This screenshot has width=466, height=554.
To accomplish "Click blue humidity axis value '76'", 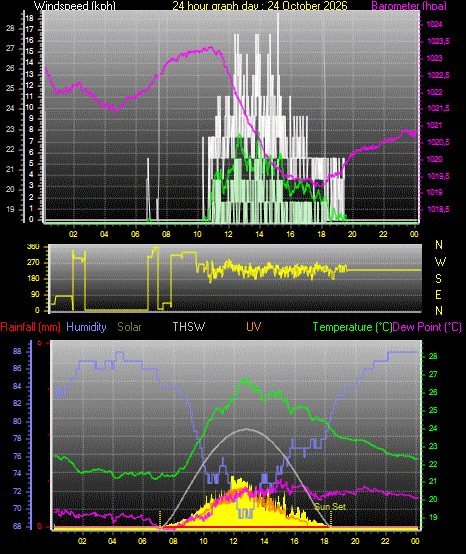I will (x=17, y=456).
